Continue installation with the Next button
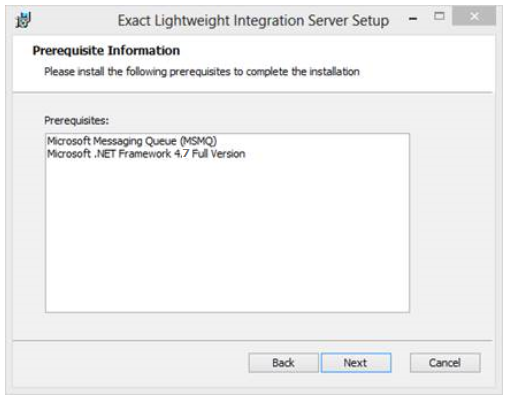508x399 pixels. [x=356, y=363]
